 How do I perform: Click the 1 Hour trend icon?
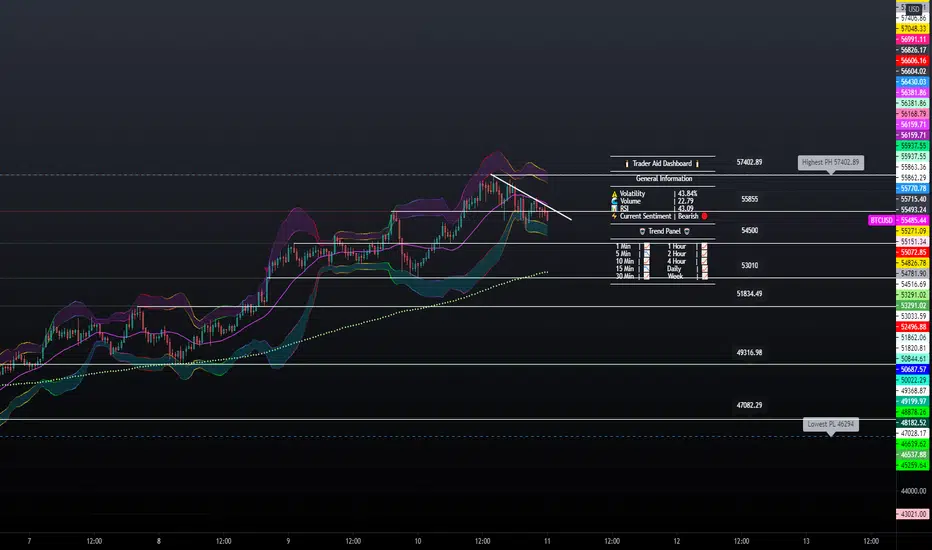point(704,246)
